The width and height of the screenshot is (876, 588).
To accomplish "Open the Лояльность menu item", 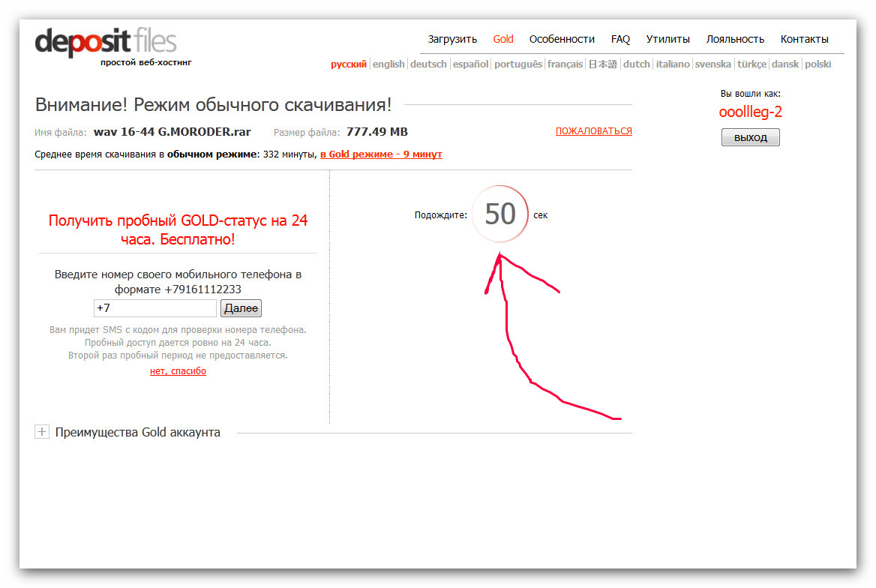I will tap(735, 39).
